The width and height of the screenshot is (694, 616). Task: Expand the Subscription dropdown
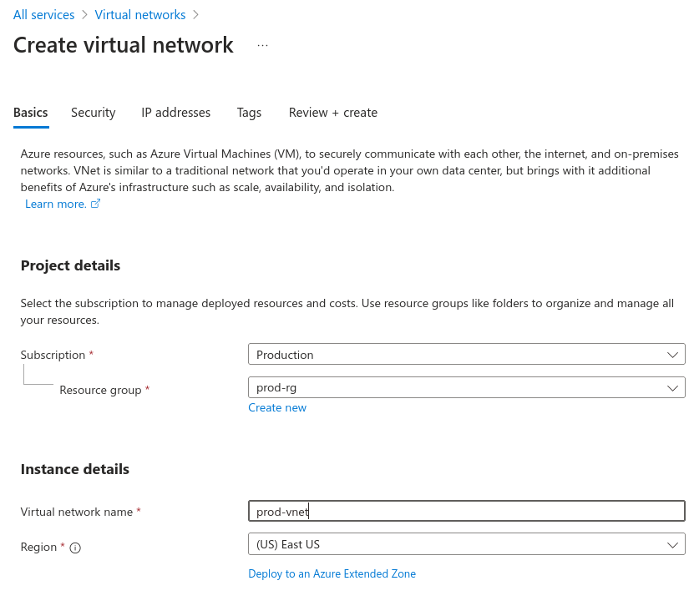[466, 355]
